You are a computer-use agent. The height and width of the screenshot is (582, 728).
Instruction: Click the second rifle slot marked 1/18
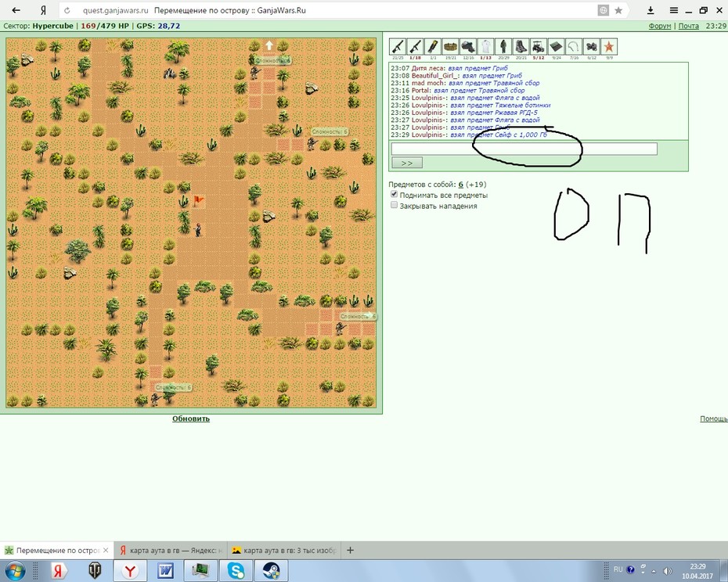click(415, 47)
